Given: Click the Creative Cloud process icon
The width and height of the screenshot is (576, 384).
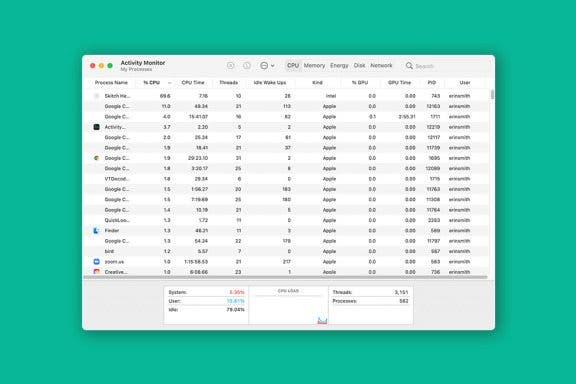Looking at the screenshot, I should [96, 272].
